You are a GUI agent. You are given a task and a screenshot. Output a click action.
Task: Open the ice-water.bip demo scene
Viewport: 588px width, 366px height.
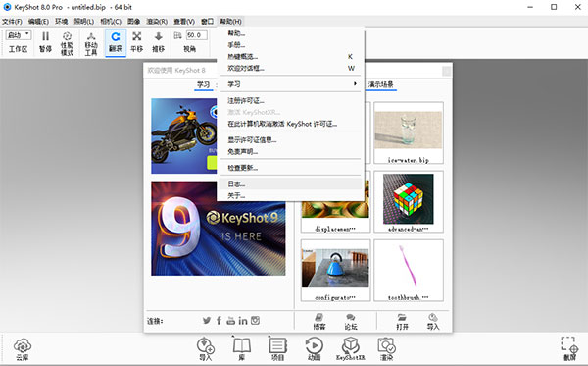tap(409, 132)
